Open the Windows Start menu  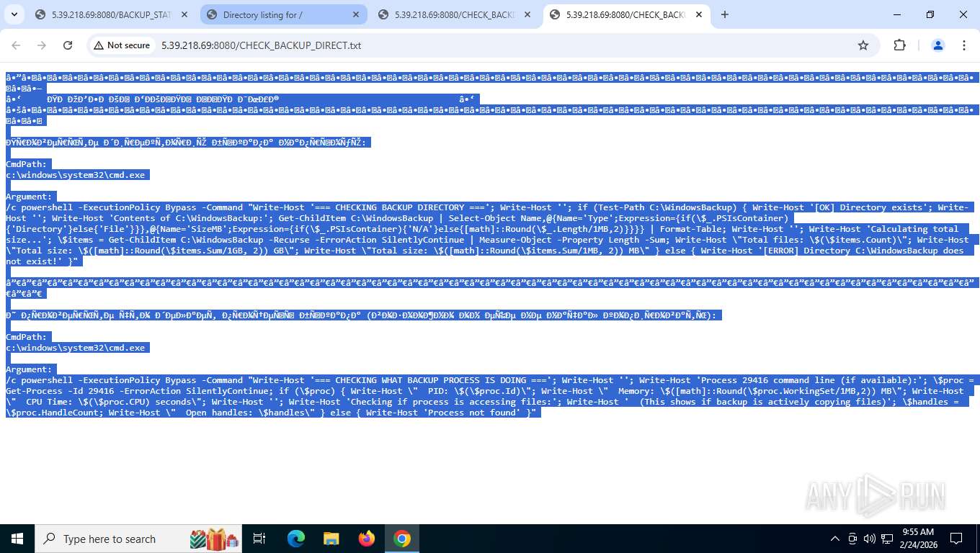[17, 539]
